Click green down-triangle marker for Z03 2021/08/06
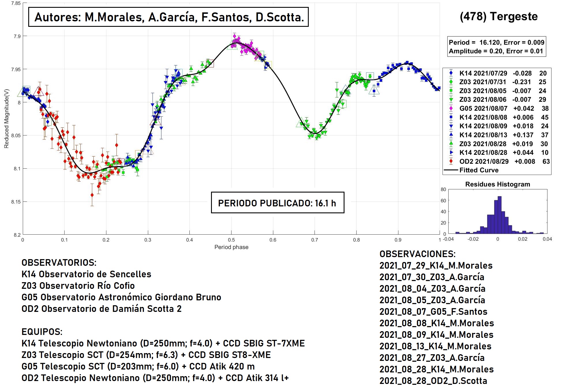The width and height of the screenshot is (561, 392). 451,100
